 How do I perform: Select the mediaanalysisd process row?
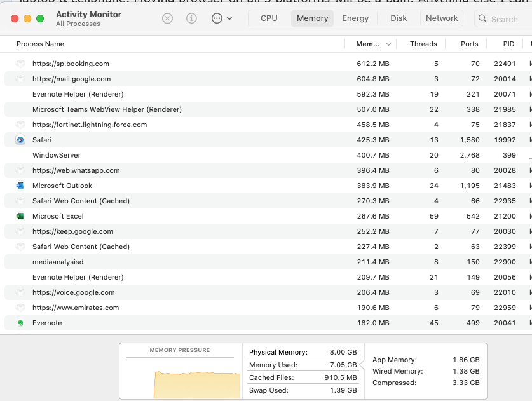(268, 262)
